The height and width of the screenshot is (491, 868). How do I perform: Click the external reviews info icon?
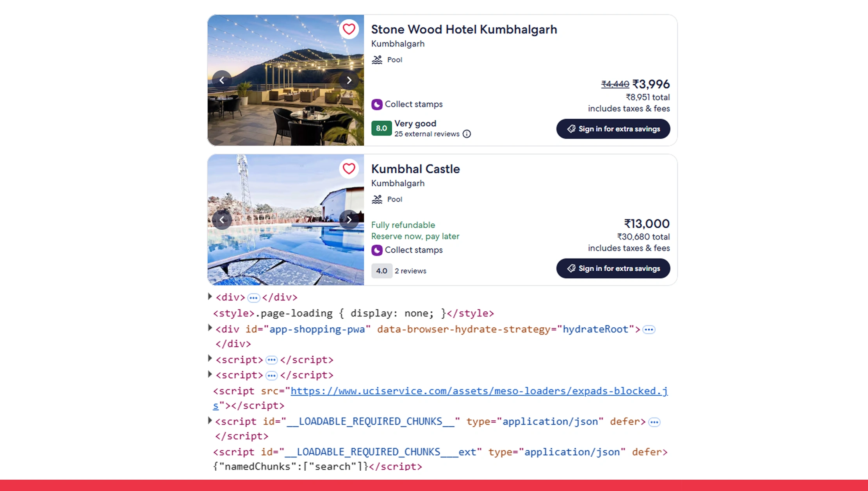[x=467, y=134]
